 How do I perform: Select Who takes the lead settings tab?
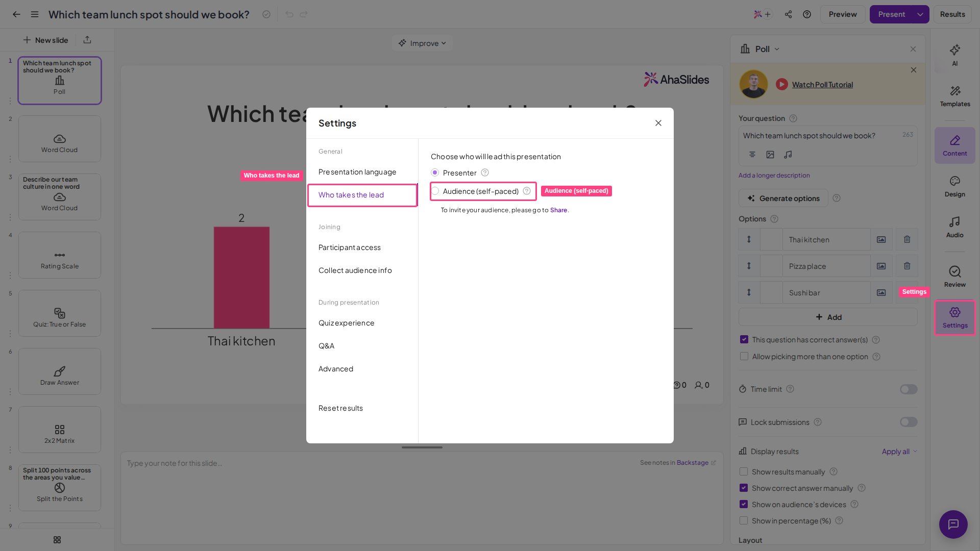[362, 195]
